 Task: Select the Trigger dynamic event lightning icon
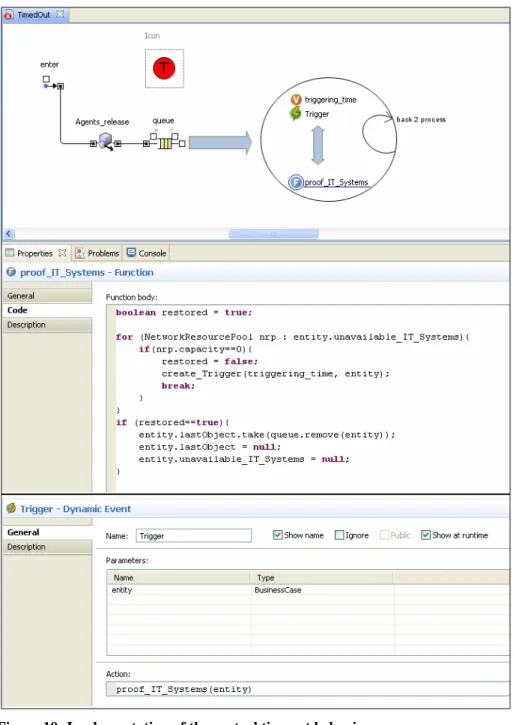pos(295,113)
